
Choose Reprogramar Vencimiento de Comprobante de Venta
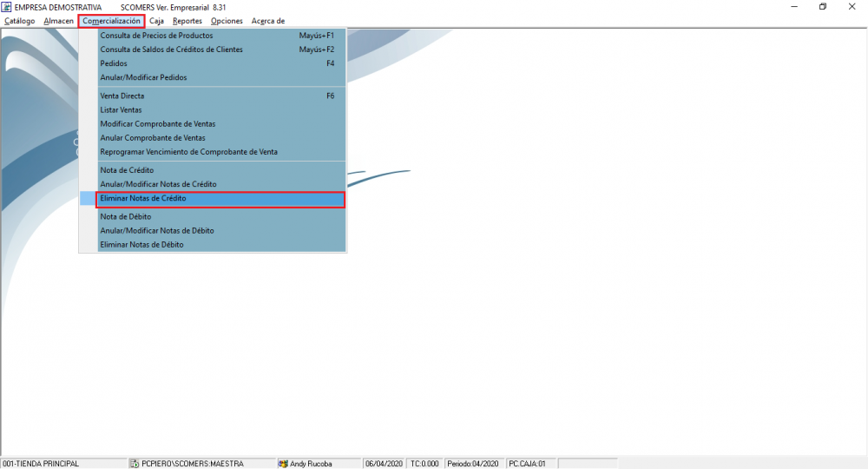point(221,152)
